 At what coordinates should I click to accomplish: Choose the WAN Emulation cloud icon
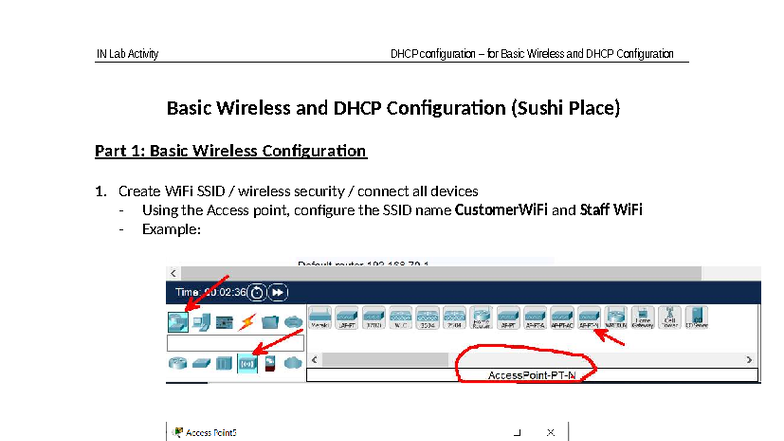[294, 363]
